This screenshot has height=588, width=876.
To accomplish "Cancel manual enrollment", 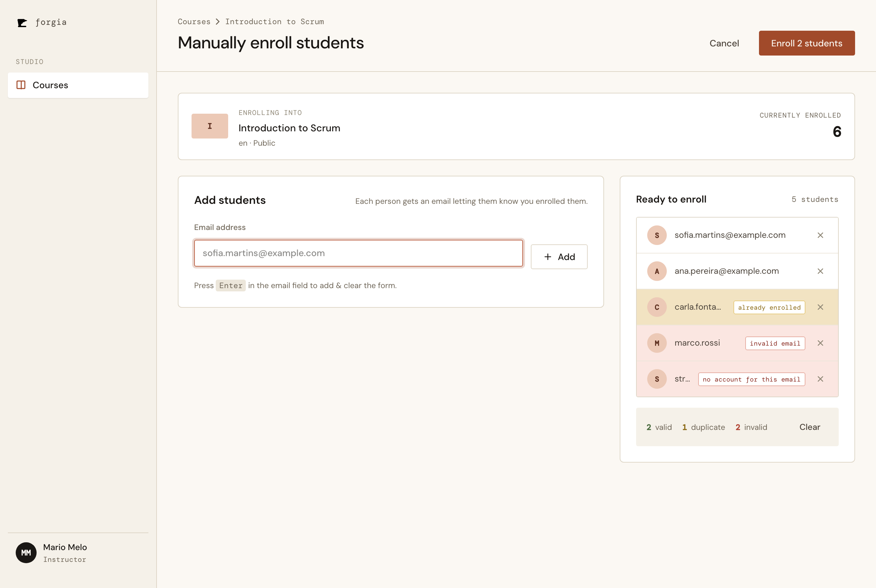I will [x=724, y=43].
